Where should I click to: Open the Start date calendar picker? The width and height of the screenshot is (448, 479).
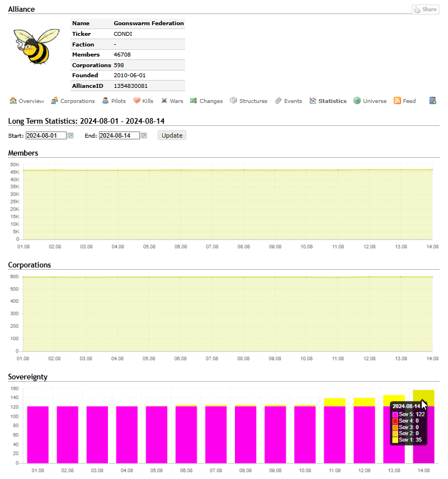click(x=70, y=135)
